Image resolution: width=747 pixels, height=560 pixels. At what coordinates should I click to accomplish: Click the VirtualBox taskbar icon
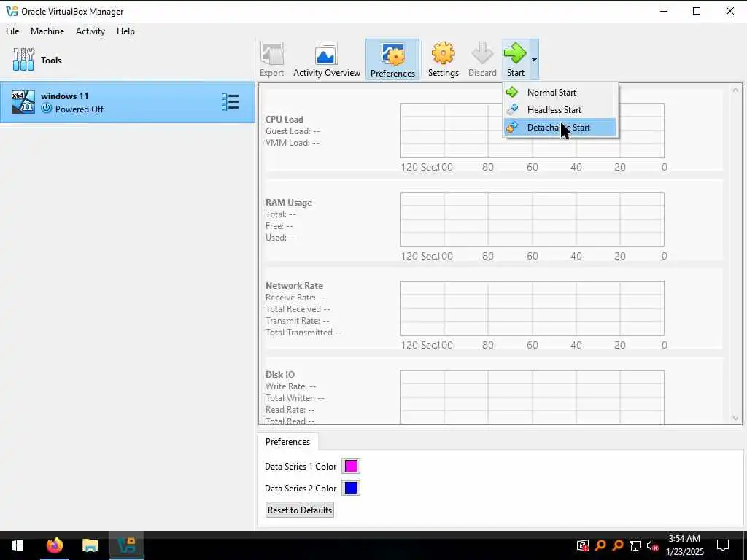[x=126, y=545]
